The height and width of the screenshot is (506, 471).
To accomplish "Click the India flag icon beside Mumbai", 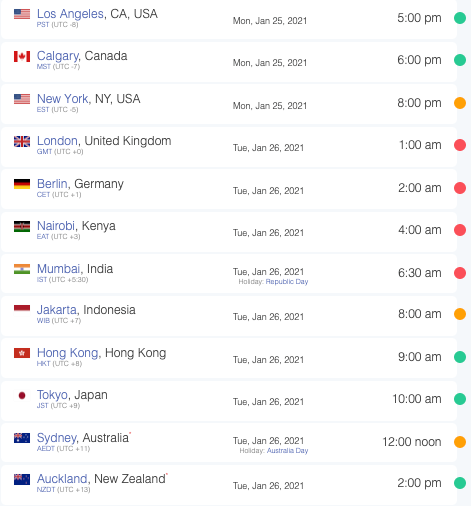I will coord(22,269).
